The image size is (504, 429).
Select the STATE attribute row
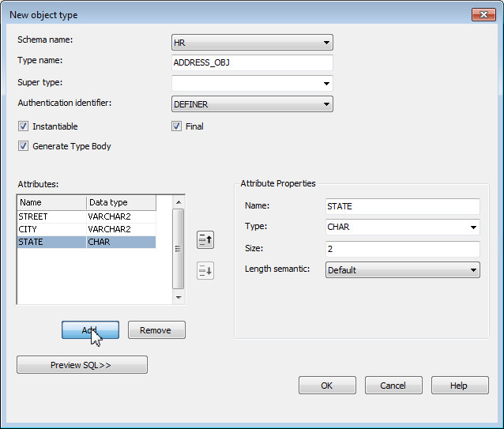(x=86, y=242)
